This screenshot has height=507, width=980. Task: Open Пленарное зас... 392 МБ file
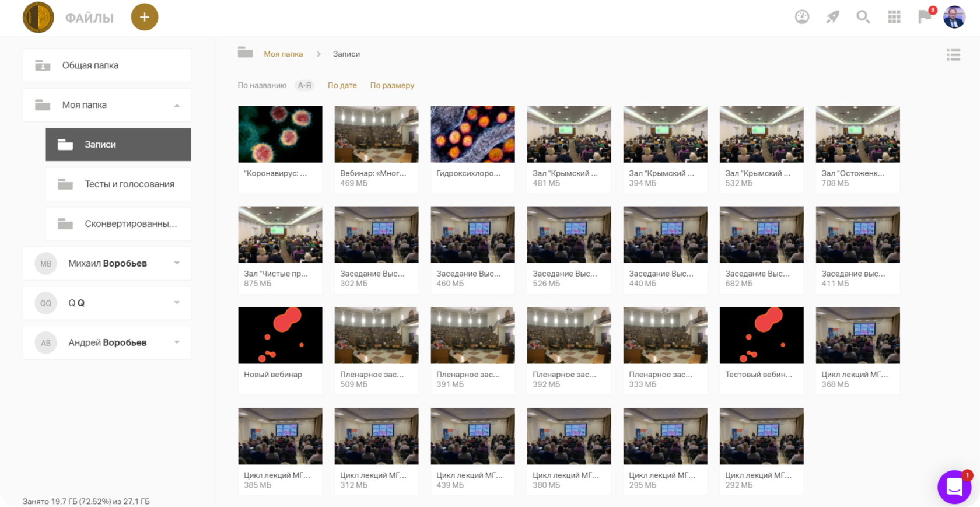point(569,350)
